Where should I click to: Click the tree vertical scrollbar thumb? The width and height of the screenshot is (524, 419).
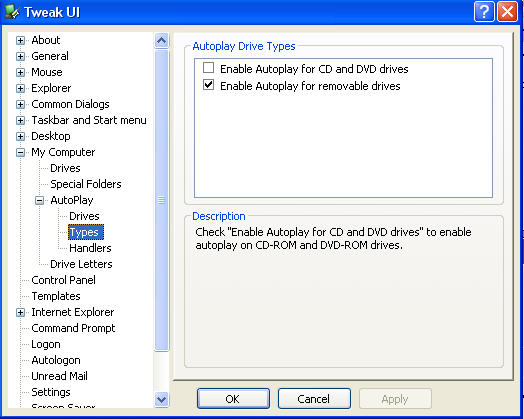tap(162, 200)
